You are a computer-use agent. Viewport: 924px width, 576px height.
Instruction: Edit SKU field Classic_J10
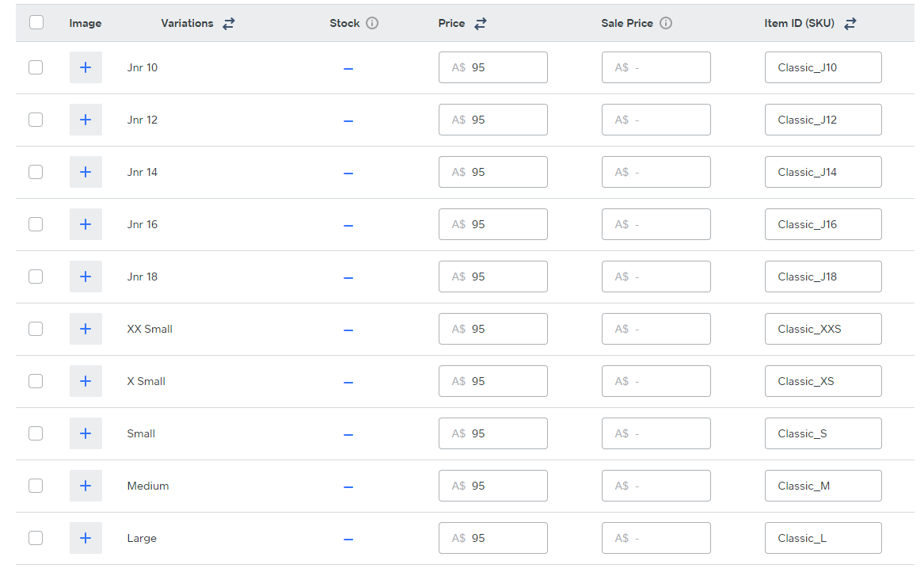(823, 67)
